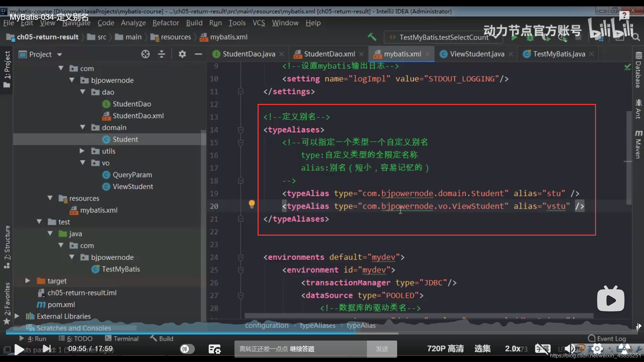Viewport: 644px width, 362px height.
Task: Open the TODO tool window
Action: [76, 339]
